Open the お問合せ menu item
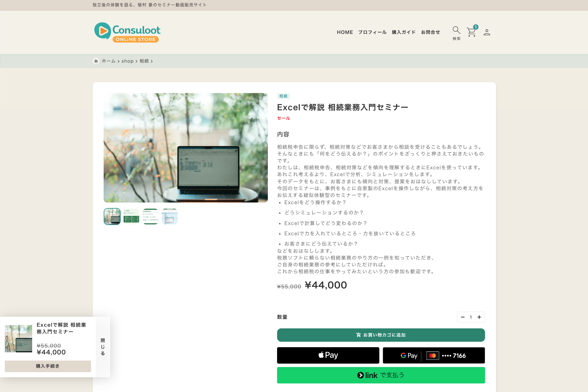 click(430, 32)
